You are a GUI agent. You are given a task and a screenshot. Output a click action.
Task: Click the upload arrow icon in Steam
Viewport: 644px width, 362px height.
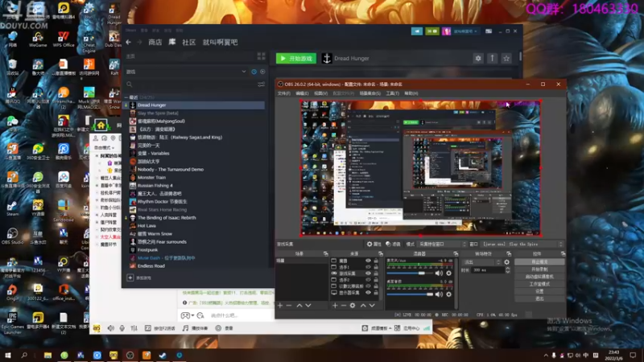(x=492, y=58)
